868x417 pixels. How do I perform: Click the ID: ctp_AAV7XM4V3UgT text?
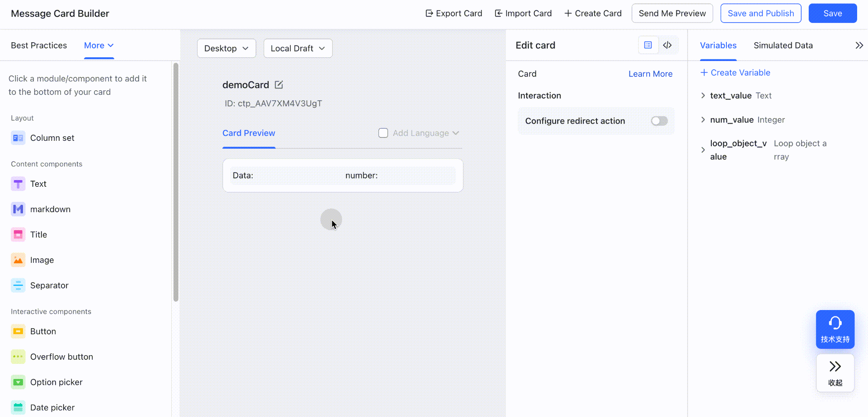(x=273, y=104)
